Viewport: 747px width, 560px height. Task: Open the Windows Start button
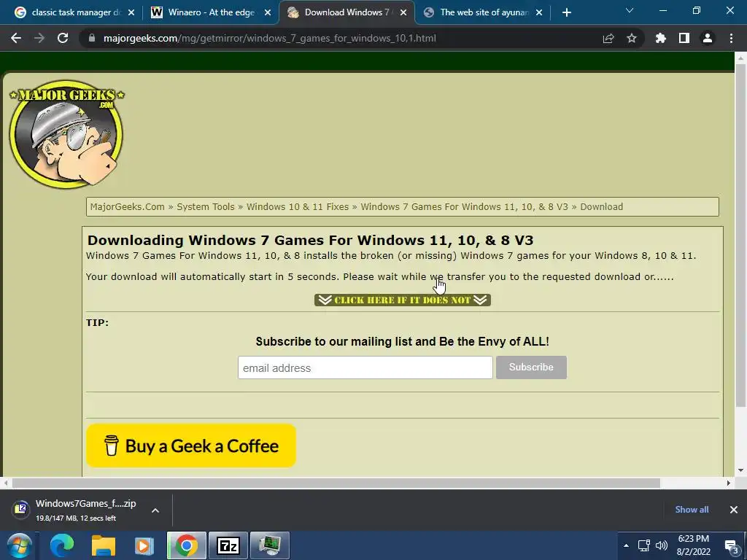pos(19,545)
